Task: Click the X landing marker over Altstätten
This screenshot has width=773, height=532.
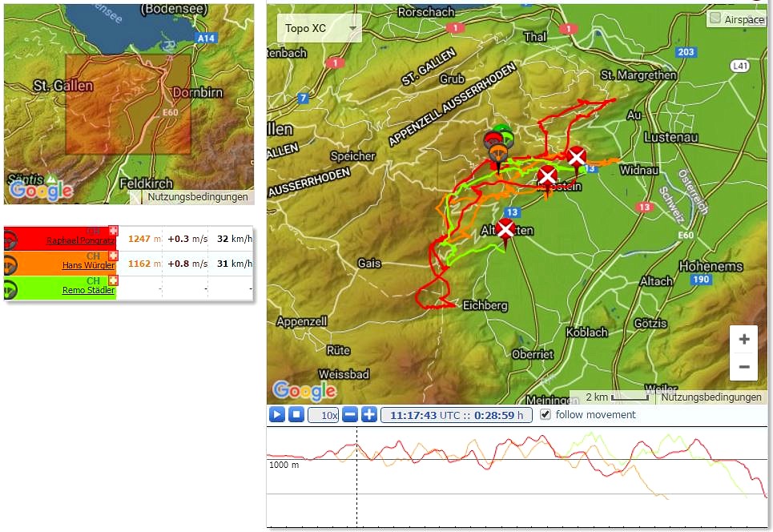Action: point(505,231)
